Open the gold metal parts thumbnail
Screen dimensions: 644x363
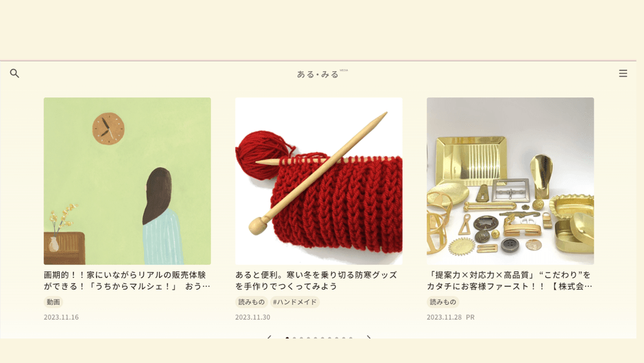coord(510,181)
